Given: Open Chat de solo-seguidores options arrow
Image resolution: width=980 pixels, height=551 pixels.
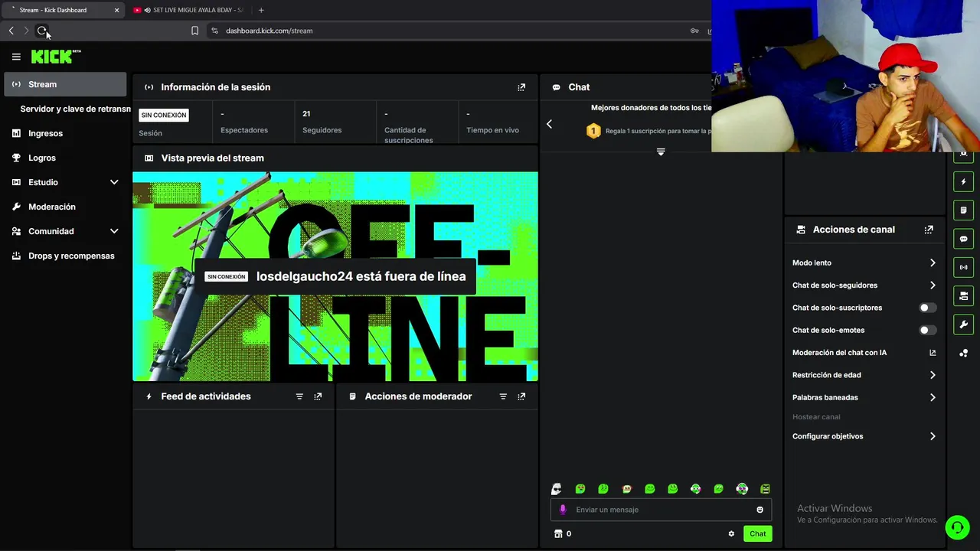Looking at the screenshot, I should [x=933, y=285].
